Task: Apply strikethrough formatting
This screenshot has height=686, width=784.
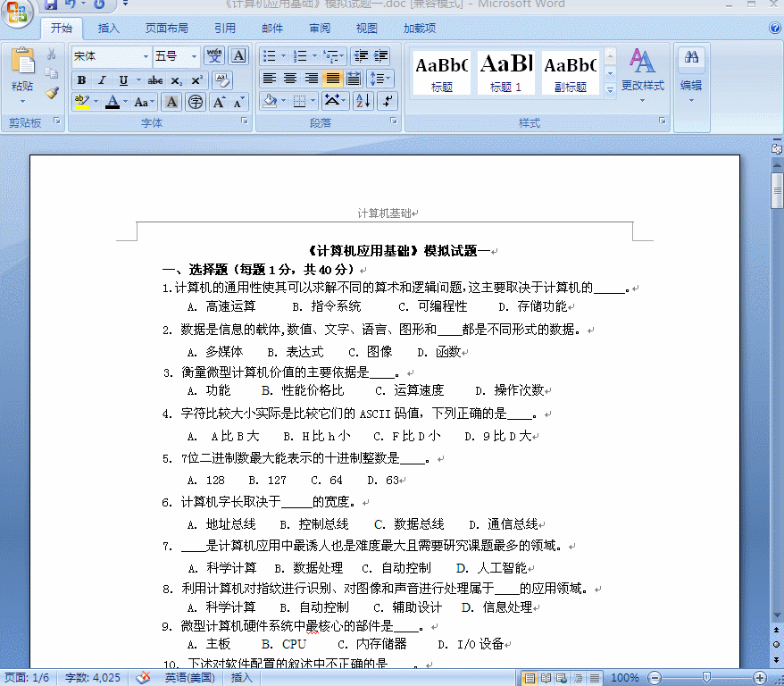Action: (155, 80)
